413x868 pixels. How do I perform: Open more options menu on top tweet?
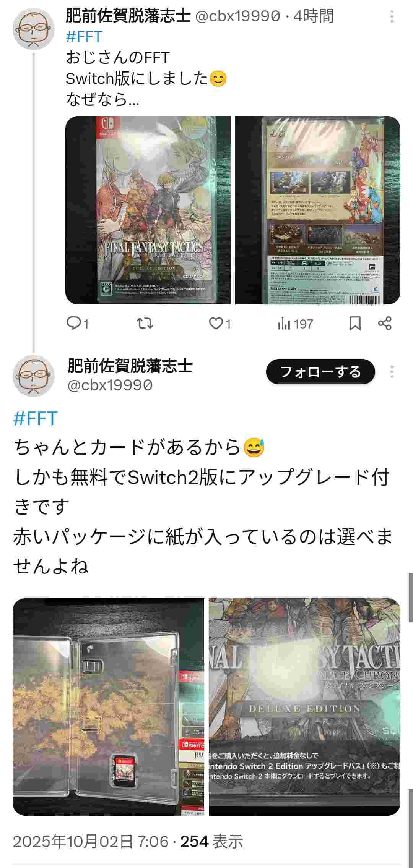[x=392, y=16]
